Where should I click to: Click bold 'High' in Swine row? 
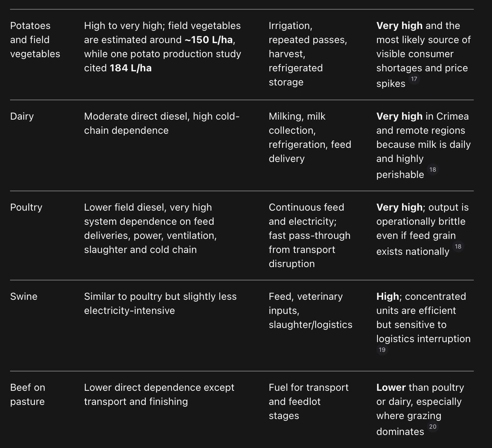[388, 296]
